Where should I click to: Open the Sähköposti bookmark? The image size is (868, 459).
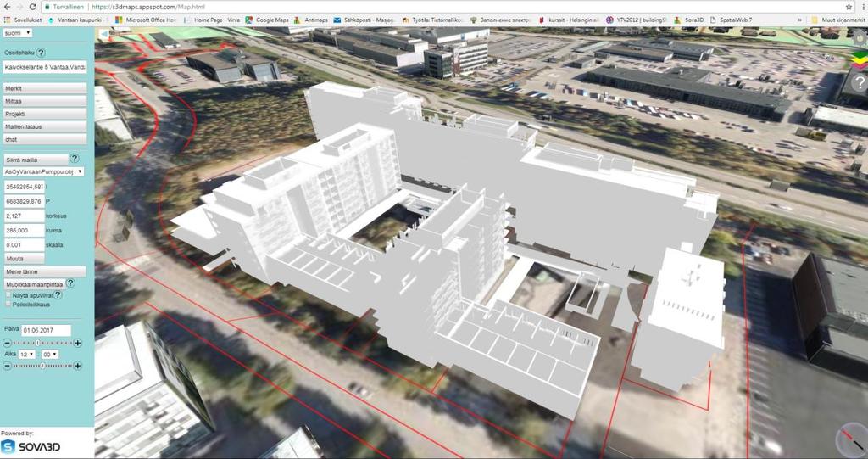[364, 20]
